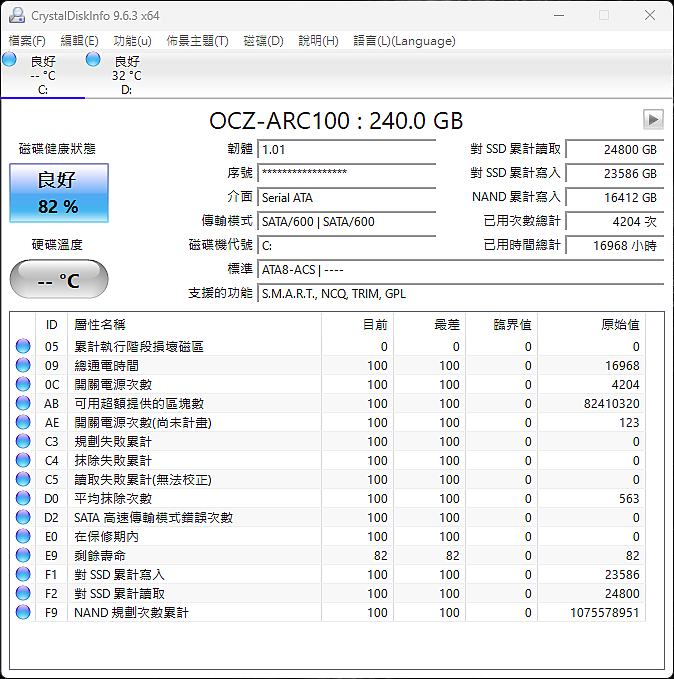The height and width of the screenshot is (679, 674).
Task: Click status circle of attribute C4 row
Action: tap(23, 460)
